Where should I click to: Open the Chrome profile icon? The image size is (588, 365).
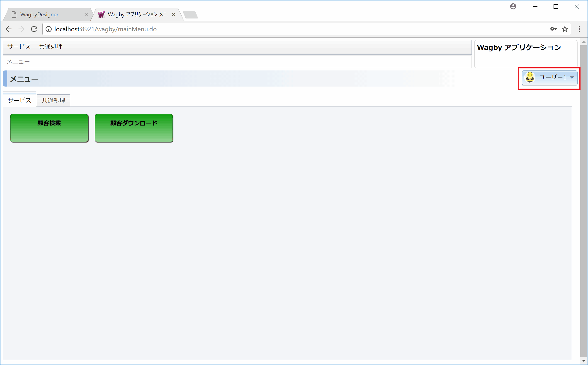(513, 7)
